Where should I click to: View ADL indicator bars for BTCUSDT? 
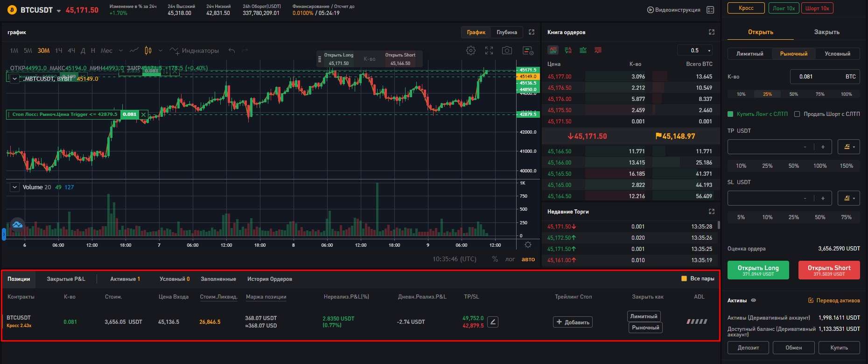pyautogui.click(x=697, y=321)
